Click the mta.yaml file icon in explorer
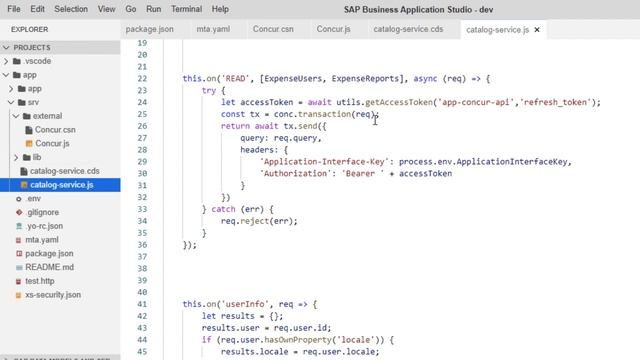This screenshot has width=640, height=360. (x=18, y=240)
